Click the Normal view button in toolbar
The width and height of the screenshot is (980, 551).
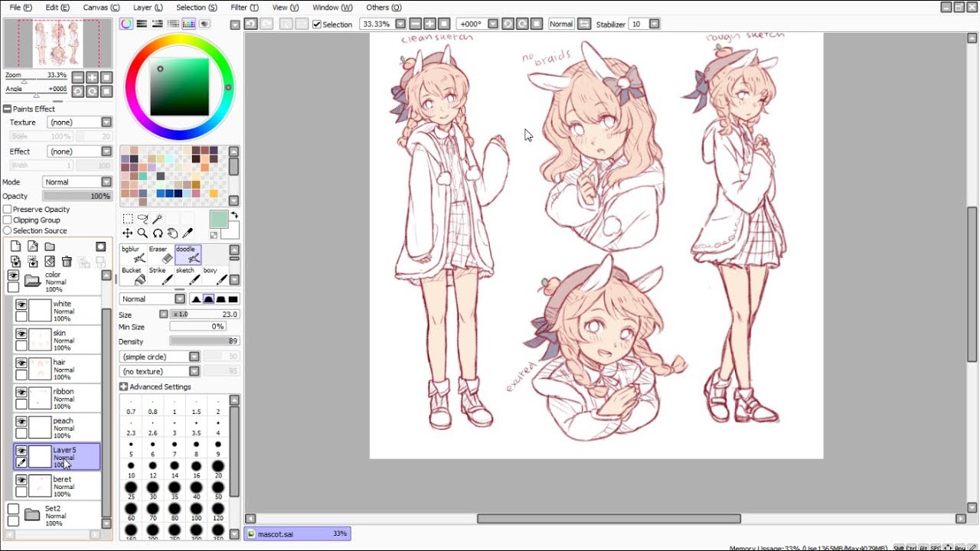(x=561, y=24)
